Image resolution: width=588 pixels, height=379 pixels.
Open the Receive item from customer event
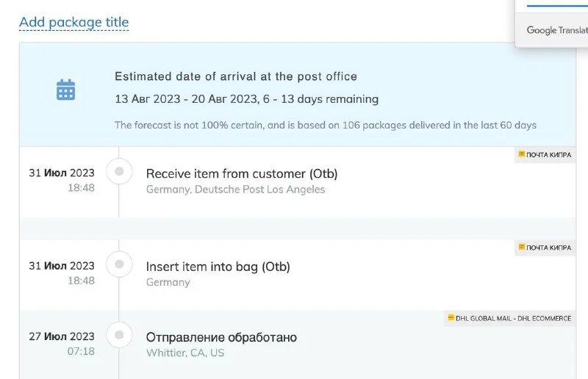[x=241, y=174]
